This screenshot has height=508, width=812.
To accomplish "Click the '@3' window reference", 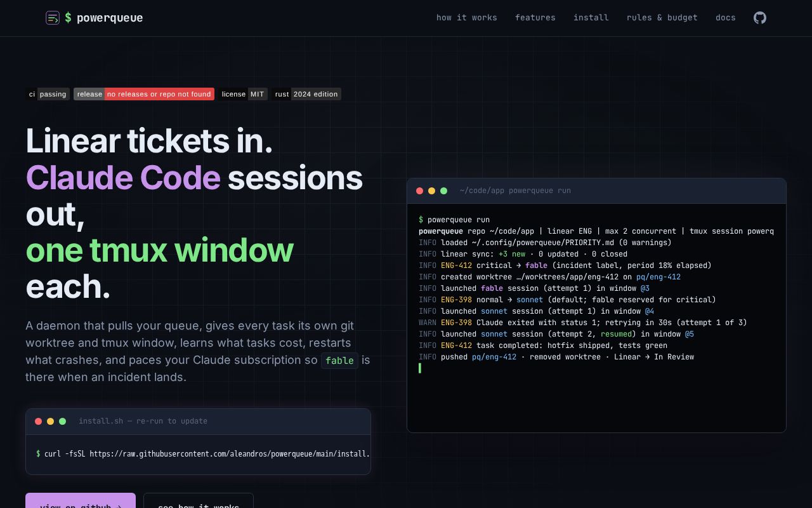I will click(x=645, y=288).
